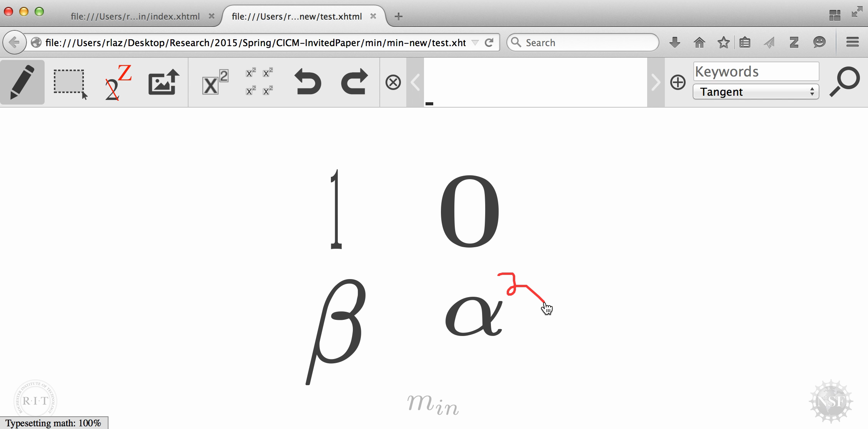Click the right arrow beside the preview
The width and height of the screenshot is (868, 429).
click(656, 82)
